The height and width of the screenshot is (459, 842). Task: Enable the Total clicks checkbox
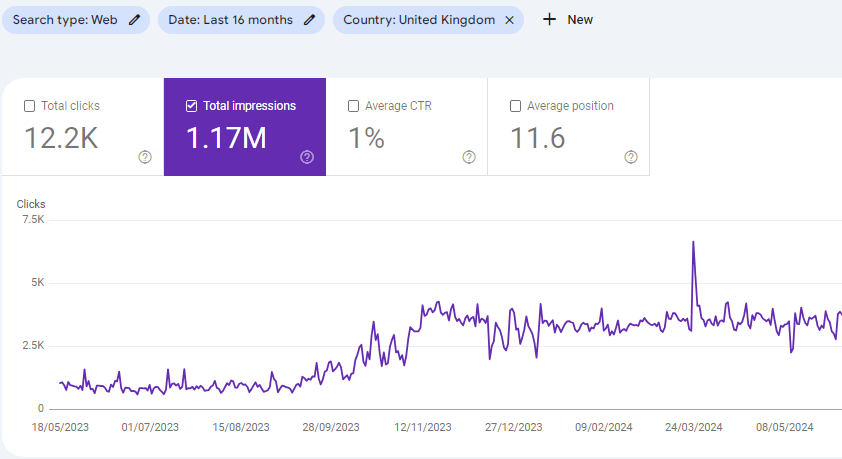[x=30, y=106]
